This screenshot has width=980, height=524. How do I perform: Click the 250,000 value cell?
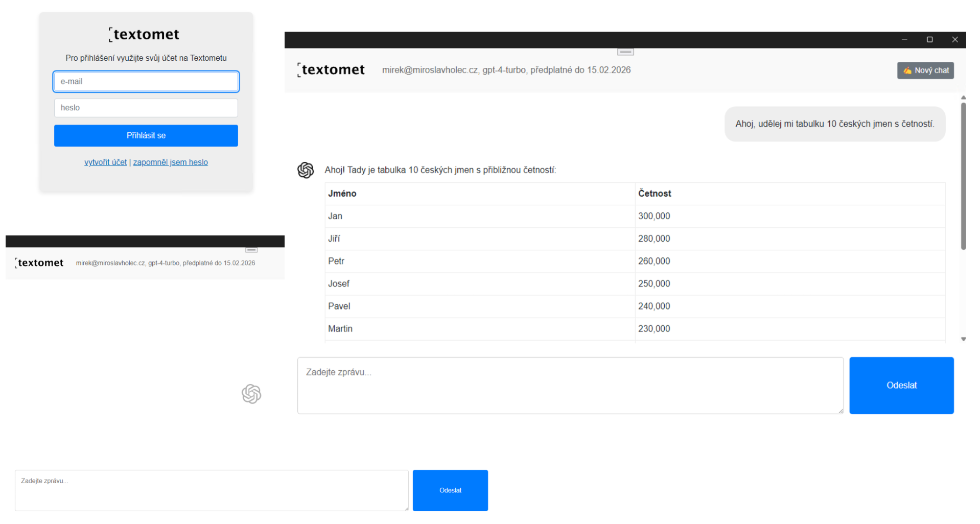pos(790,283)
